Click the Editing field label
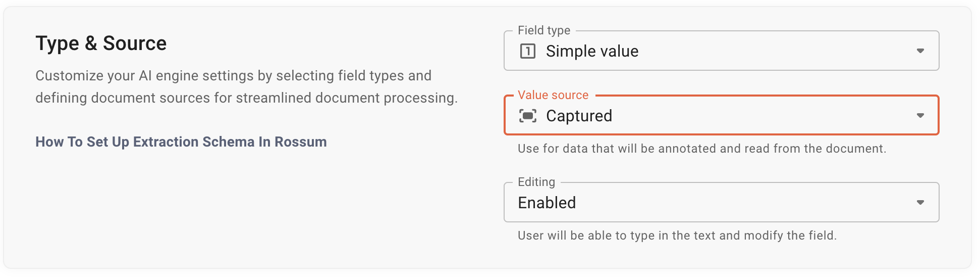The image size is (980, 280). (536, 182)
